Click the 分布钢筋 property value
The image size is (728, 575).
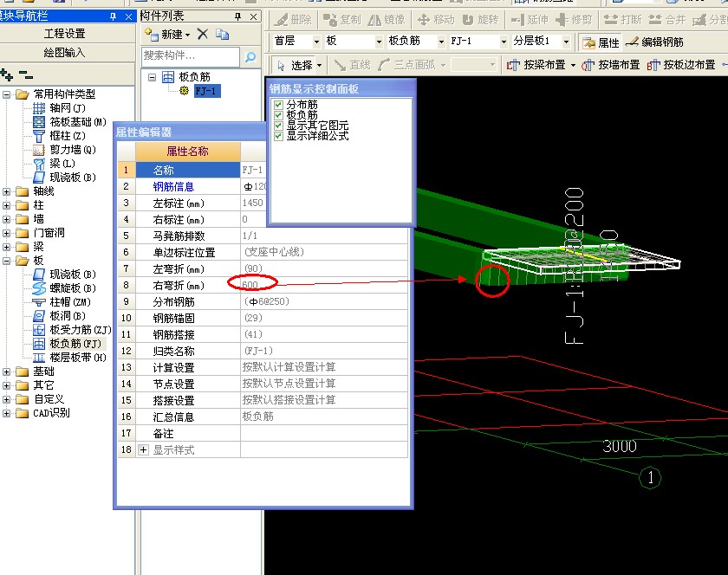coord(324,301)
